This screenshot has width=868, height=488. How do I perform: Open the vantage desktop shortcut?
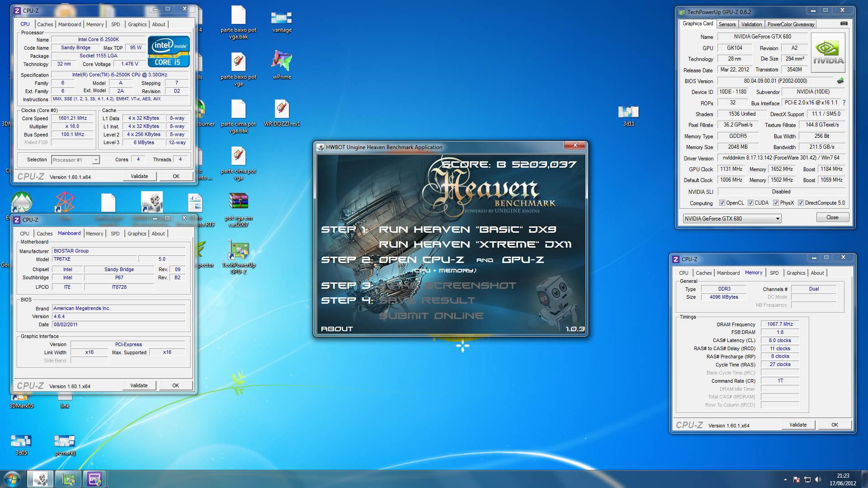(282, 22)
